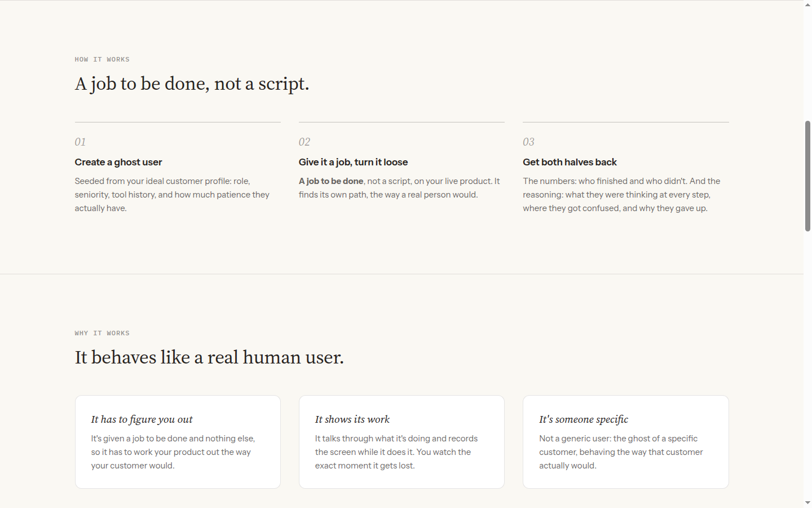Click the step number "03"
The width and height of the screenshot is (812, 508).
[528, 142]
